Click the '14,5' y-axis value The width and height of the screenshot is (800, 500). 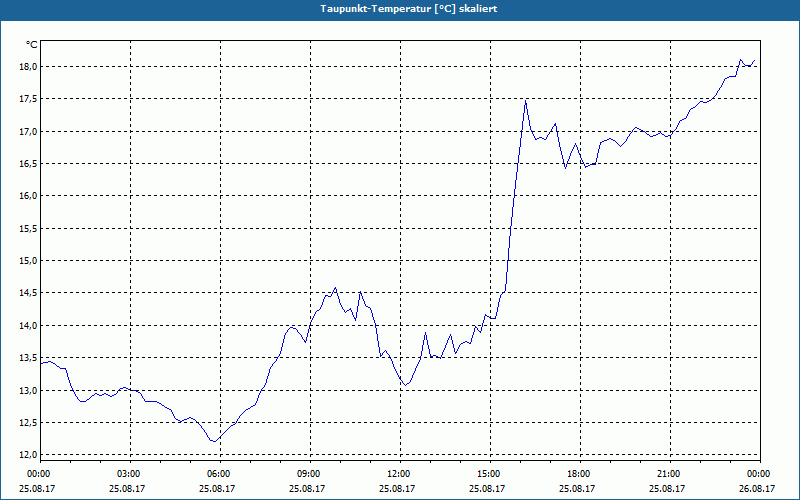29,293
